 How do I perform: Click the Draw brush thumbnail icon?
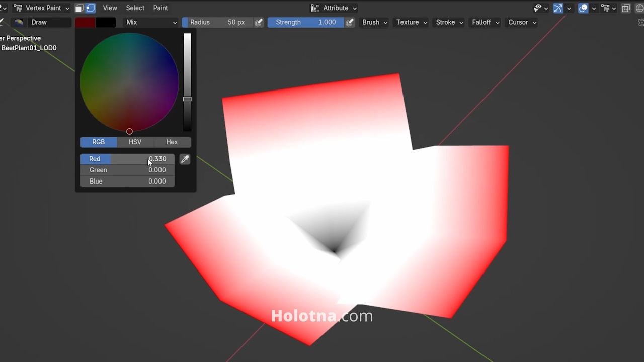tap(19, 22)
